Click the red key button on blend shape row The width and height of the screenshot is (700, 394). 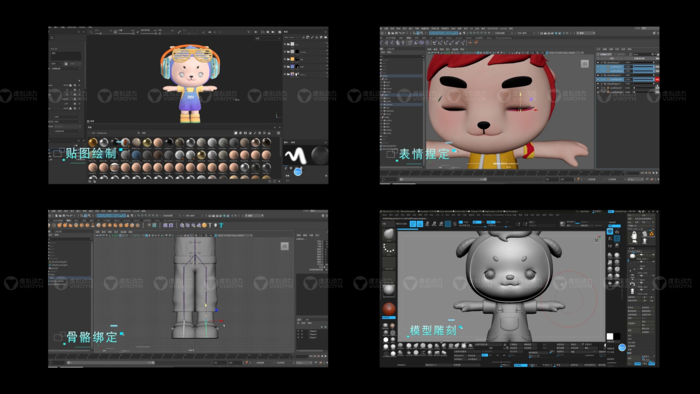pos(657,79)
